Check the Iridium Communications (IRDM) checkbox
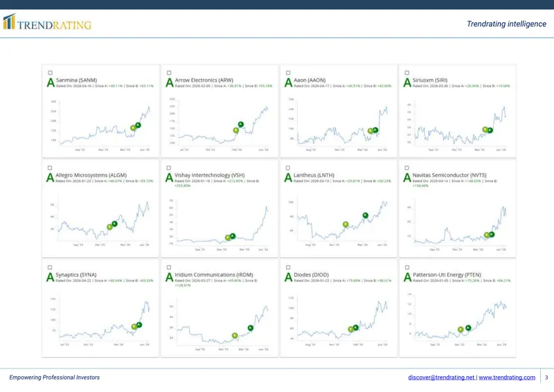 click(x=169, y=267)
